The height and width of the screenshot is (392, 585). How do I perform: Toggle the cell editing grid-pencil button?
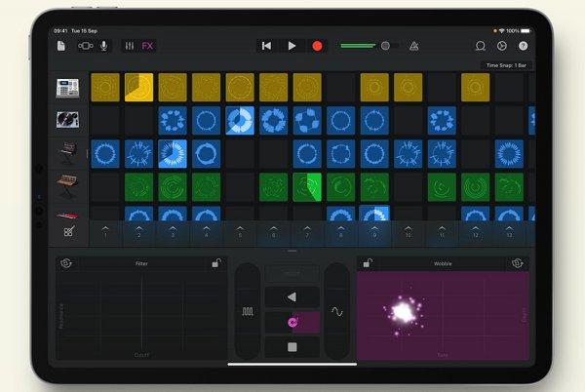68,231
